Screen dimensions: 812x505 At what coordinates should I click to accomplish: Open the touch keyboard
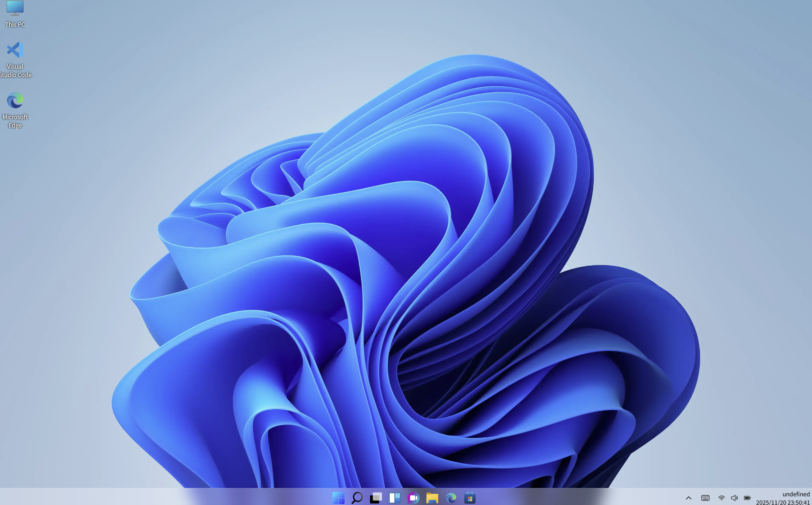[705, 498]
